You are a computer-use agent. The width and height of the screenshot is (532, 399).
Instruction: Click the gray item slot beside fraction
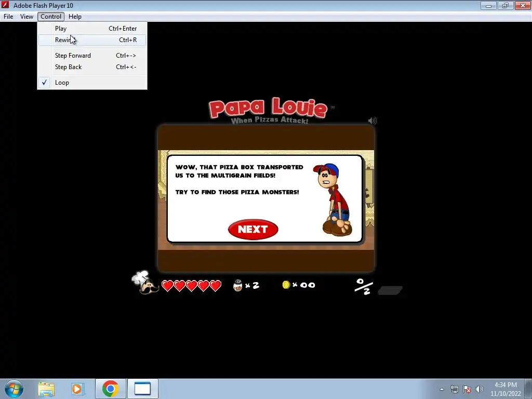[x=390, y=290]
